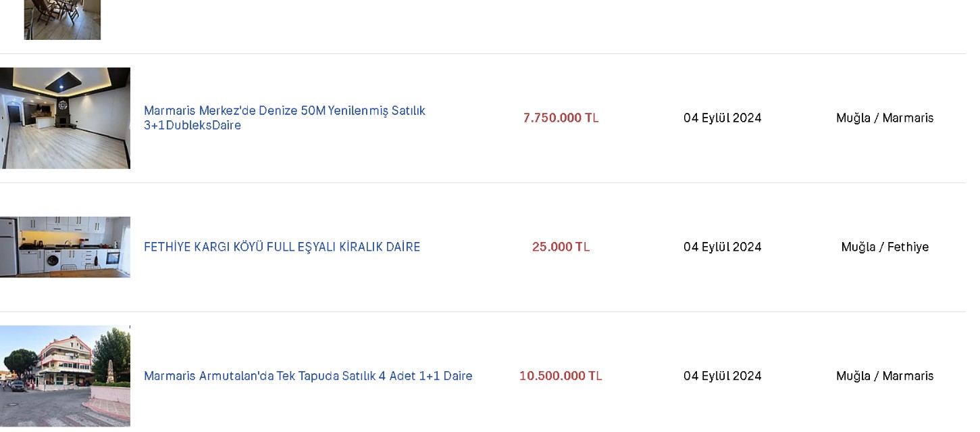Click the 10.500.000 TL price
The image size is (980, 432).
point(561,376)
